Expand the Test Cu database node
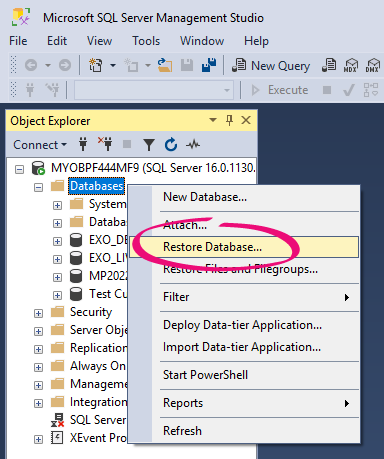 click(57, 295)
